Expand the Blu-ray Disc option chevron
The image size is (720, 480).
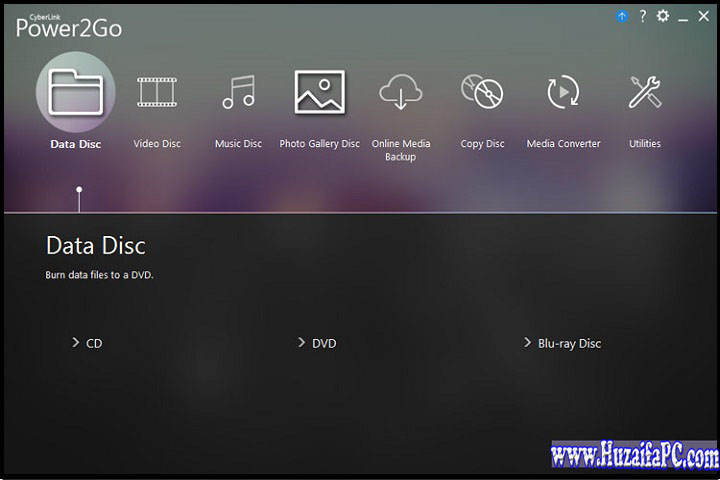527,342
